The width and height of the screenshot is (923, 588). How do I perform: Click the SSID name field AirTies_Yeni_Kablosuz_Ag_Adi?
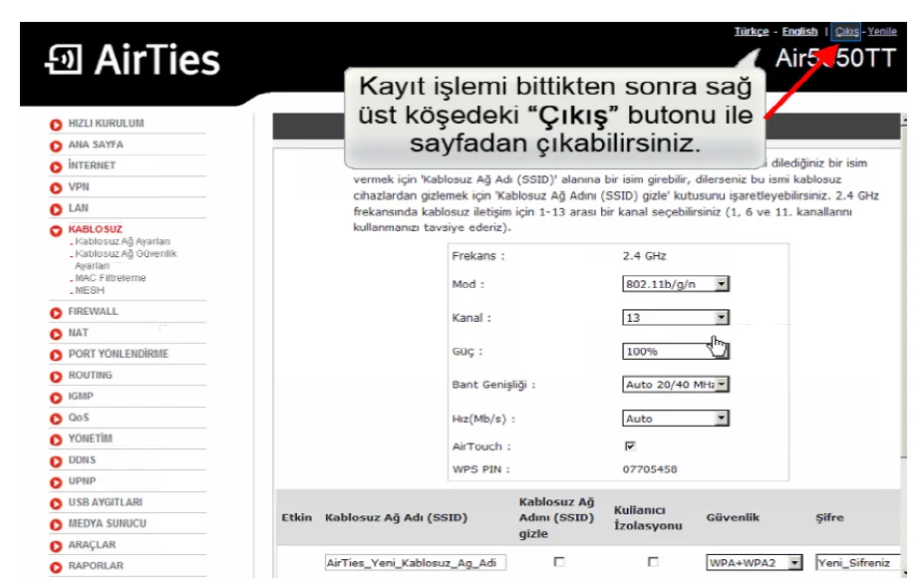coord(415,563)
